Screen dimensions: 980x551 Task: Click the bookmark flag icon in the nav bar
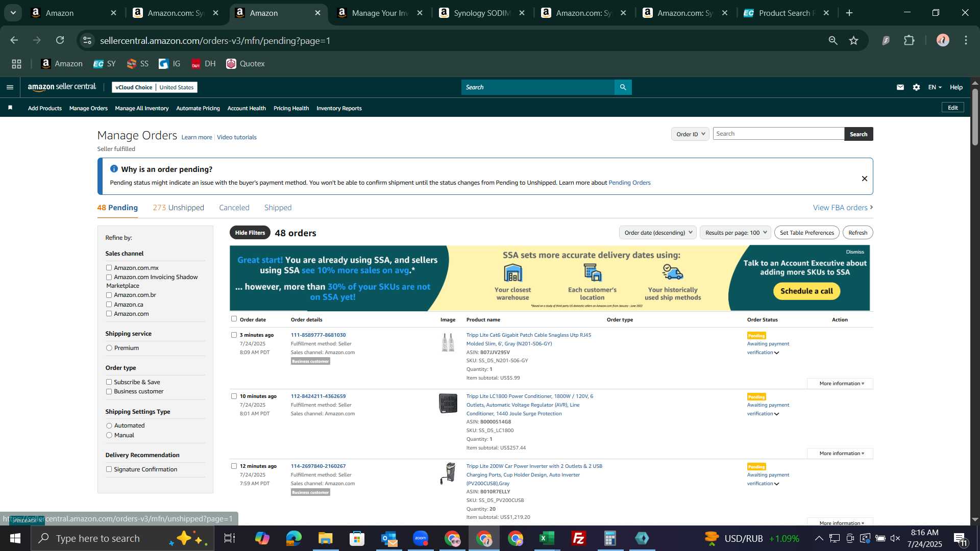pos(10,108)
